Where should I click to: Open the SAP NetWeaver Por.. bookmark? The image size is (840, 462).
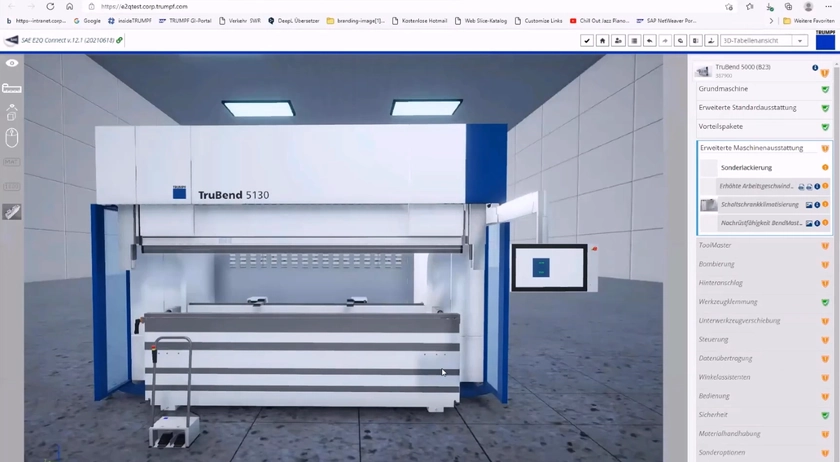(x=666, y=21)
